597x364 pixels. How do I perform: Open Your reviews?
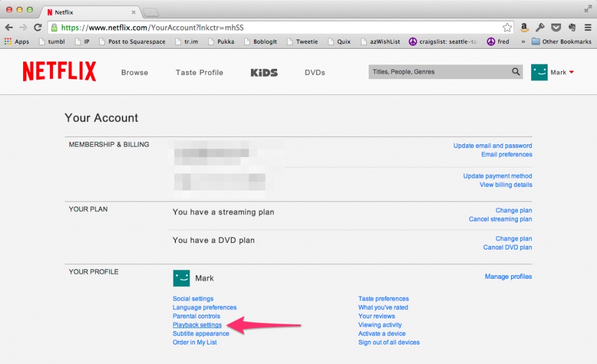pyautogui.click(x=376, y=316)
